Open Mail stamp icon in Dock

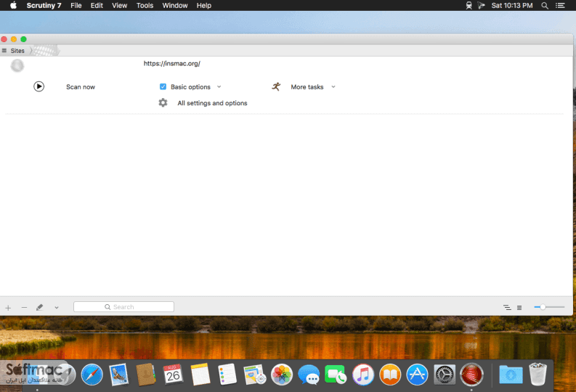pyautogui.click(x=119, y=375)
